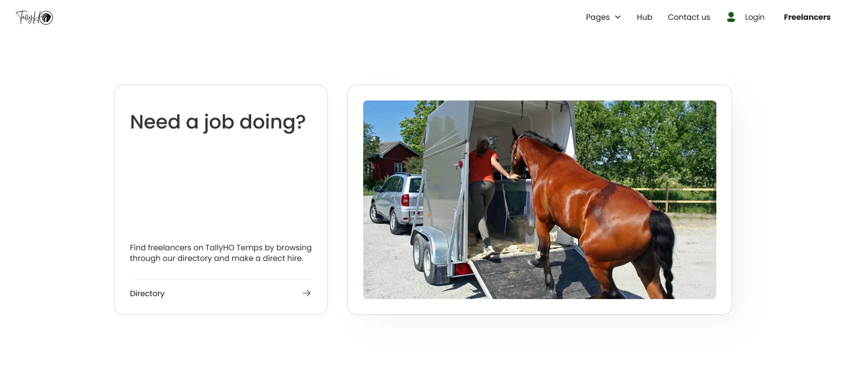
Task: Click the 'Find freelancers on TallyHO Temps' paragraph
Action: 221,253
